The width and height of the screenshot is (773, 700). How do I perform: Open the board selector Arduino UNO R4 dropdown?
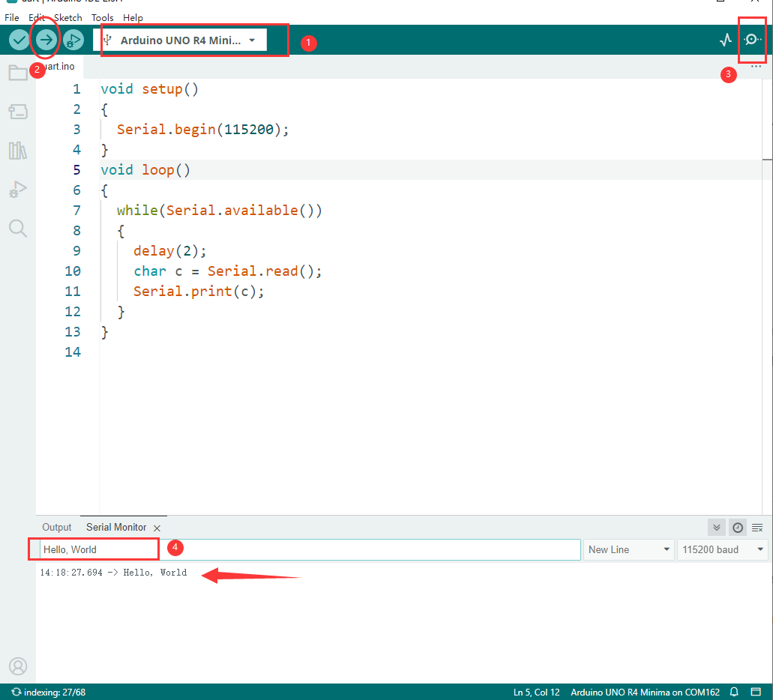click(x=180, y=40)
